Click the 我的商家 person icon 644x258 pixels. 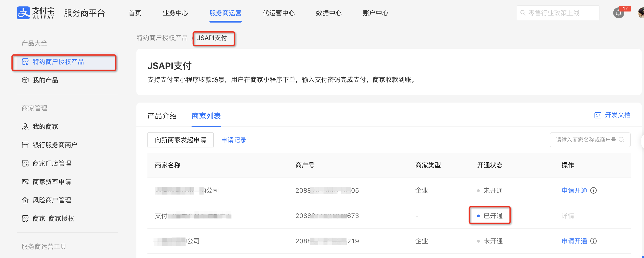(25, 127)
